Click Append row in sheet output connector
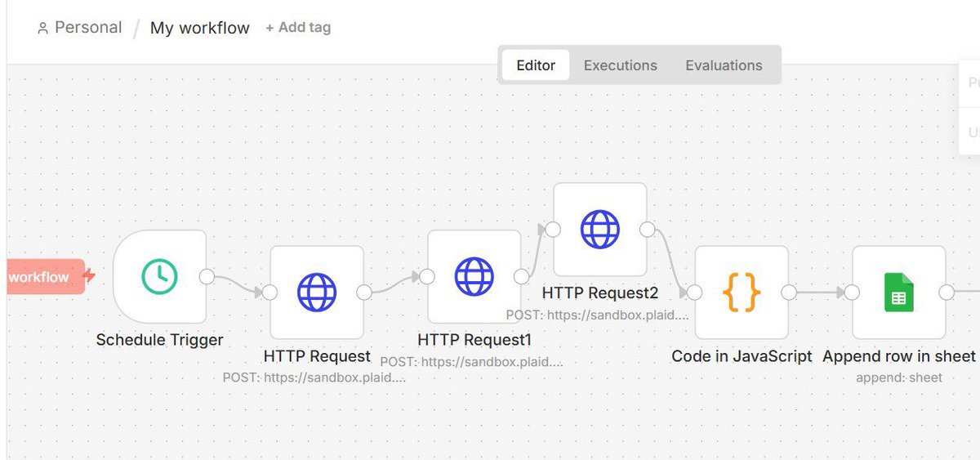 click(947, 292)
